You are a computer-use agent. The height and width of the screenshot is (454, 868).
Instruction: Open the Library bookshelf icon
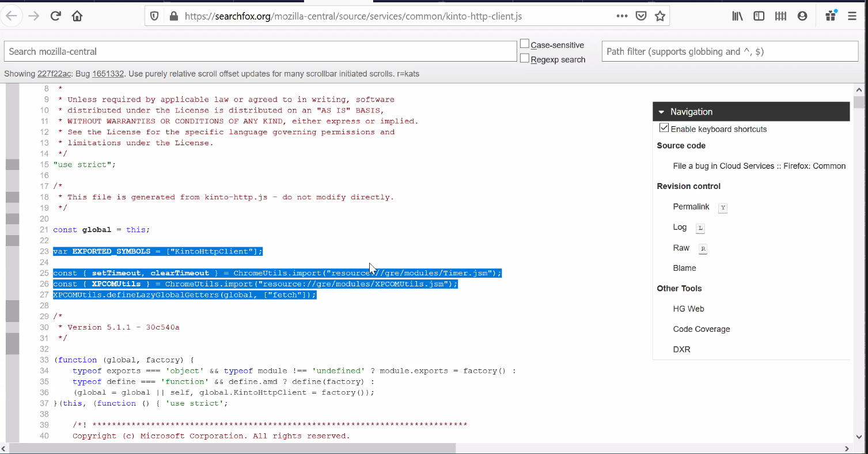738,16
